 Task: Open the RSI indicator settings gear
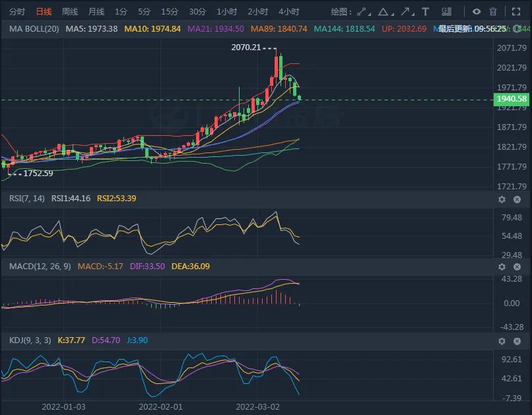point(502,199)
